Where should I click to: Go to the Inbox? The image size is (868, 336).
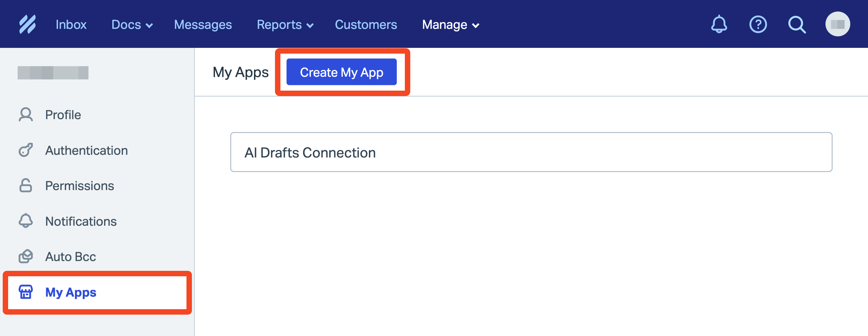click(71, 24)
